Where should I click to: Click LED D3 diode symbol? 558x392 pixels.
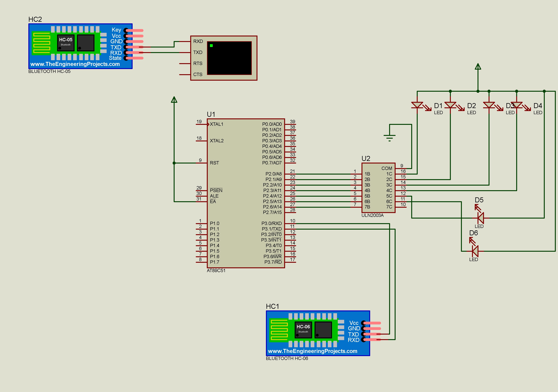(x=489, y=105)
